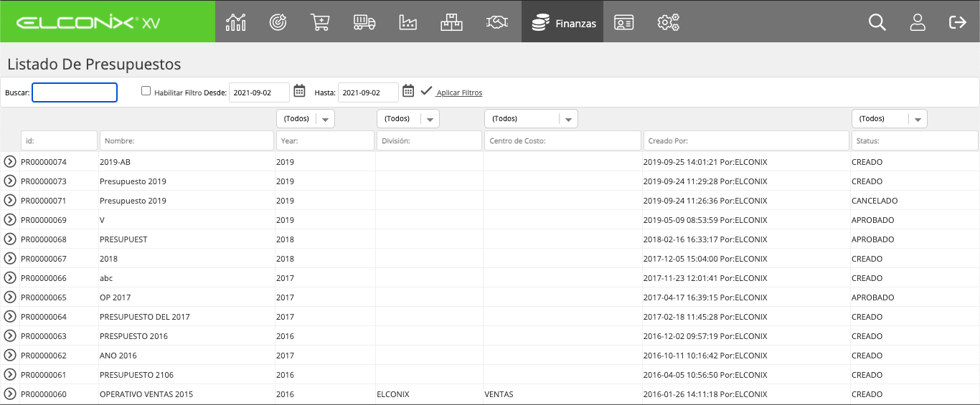
Task: Select OPERATIVO VENTAS 2015 name cell
Action: tap(146, 394)
